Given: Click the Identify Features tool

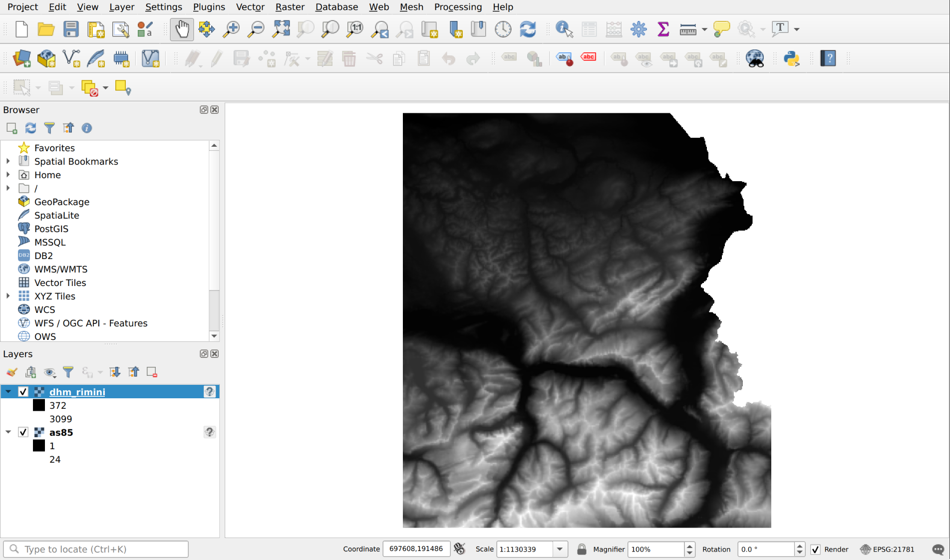Looking at the screenshot, I should (x=564, y=29).
